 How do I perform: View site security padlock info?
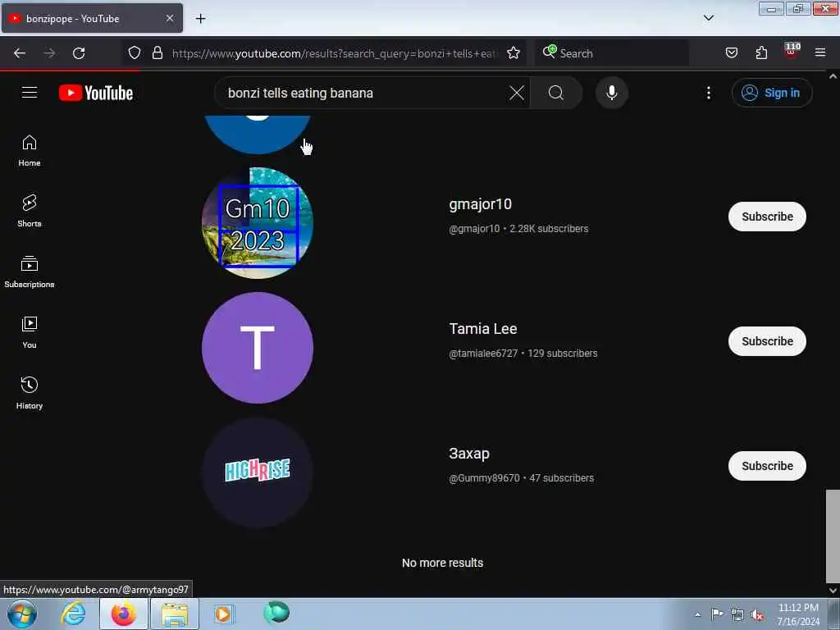coord(157,53)
